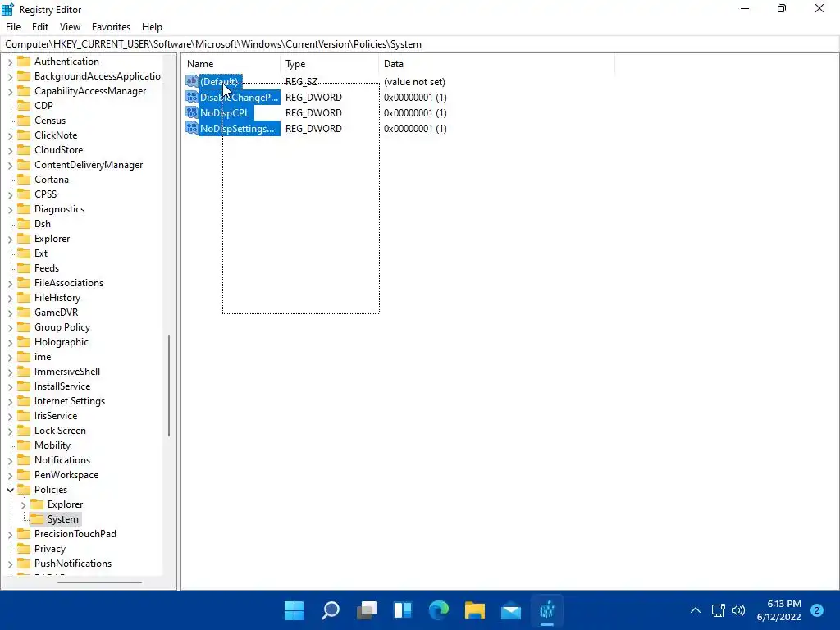The height and width of the screenshot is (630, 840).
Task: Open Task View from the taskbar
Action: [x=367, y=610]
